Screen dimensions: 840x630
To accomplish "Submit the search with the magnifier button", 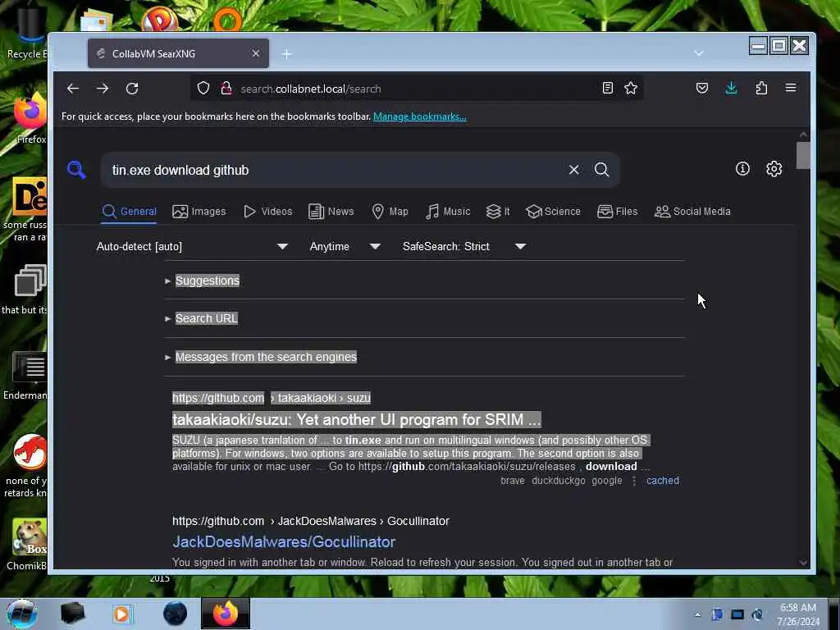I will [x=601, y=170].
